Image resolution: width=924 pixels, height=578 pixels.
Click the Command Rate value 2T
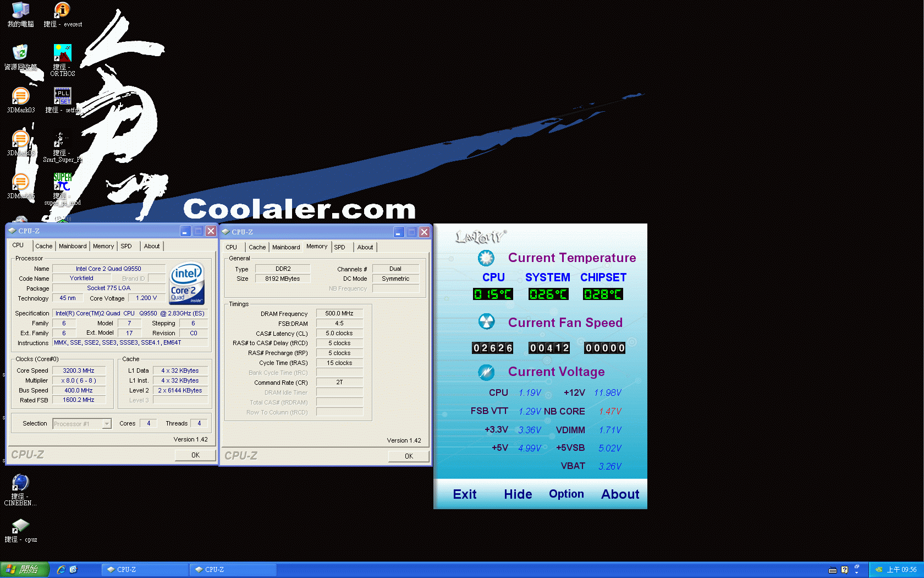(339, 383)
